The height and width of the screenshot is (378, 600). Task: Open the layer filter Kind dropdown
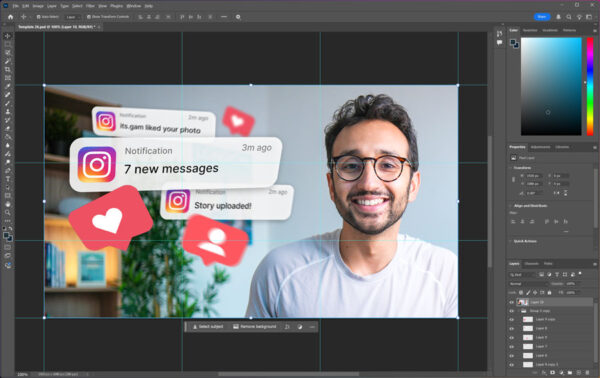click(x=523, y=274)
